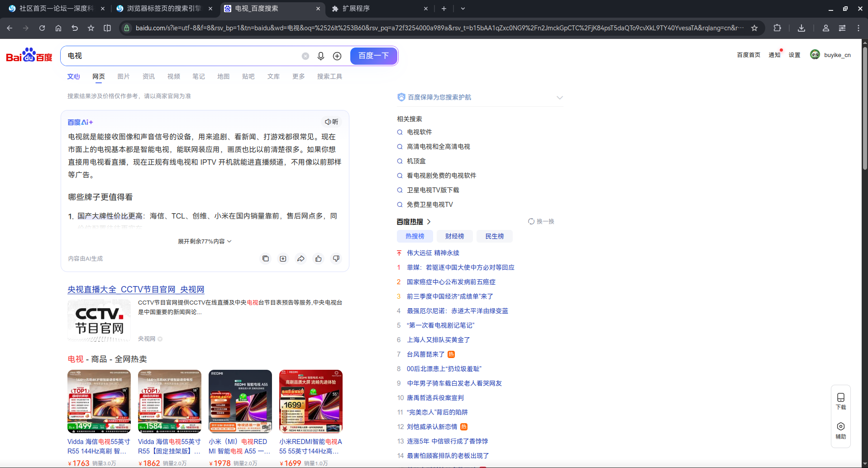Open the browser extensions puzzle icon

click(777, 28)
